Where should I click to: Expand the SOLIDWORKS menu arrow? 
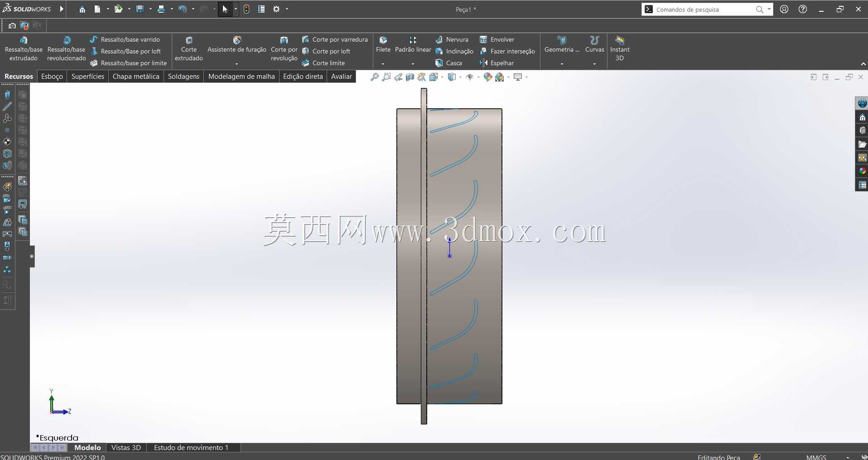[x=62, y=9]
